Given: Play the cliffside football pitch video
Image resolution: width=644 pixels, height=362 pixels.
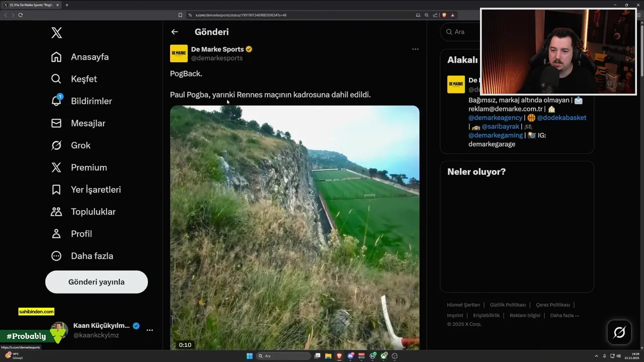Looking at the screenshot, I should click(x=294, y=228).
